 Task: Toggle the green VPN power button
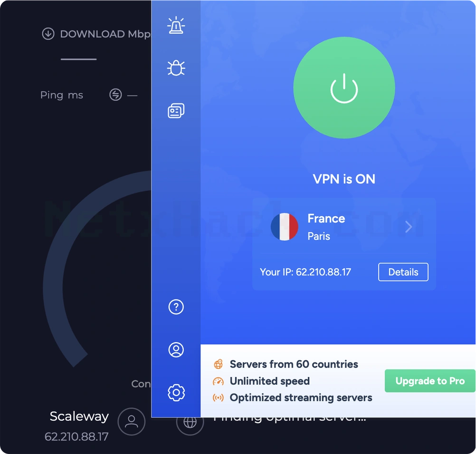click(344, 87)
